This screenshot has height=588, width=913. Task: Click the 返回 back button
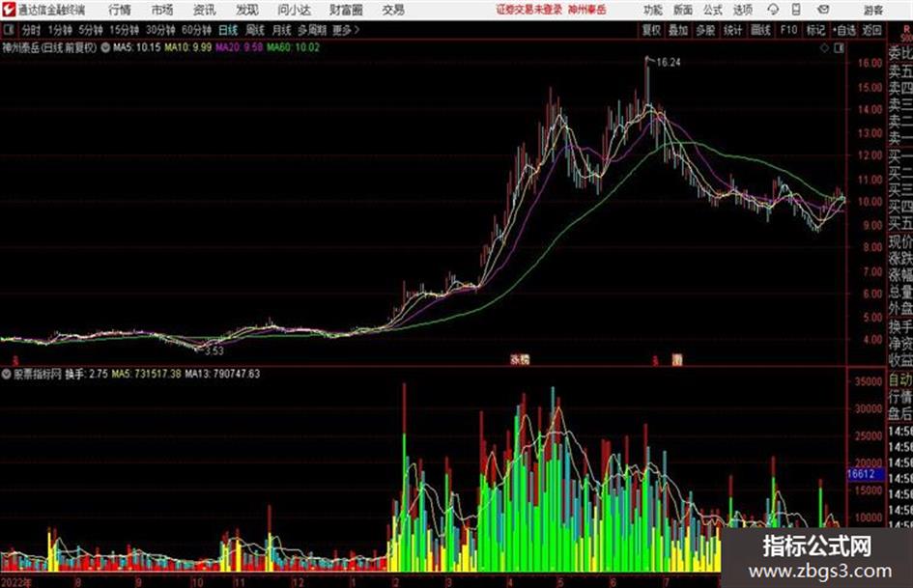(x=872, y=30)
